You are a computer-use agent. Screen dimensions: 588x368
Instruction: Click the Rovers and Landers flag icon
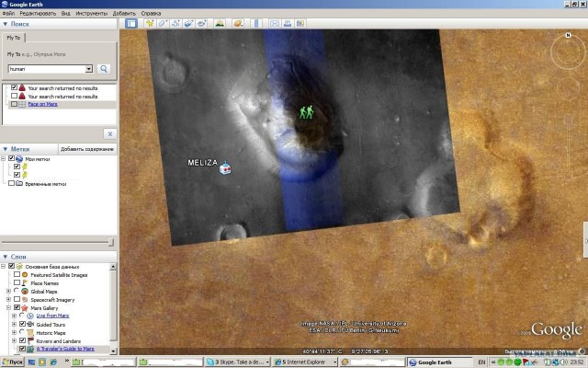(30, 341)
